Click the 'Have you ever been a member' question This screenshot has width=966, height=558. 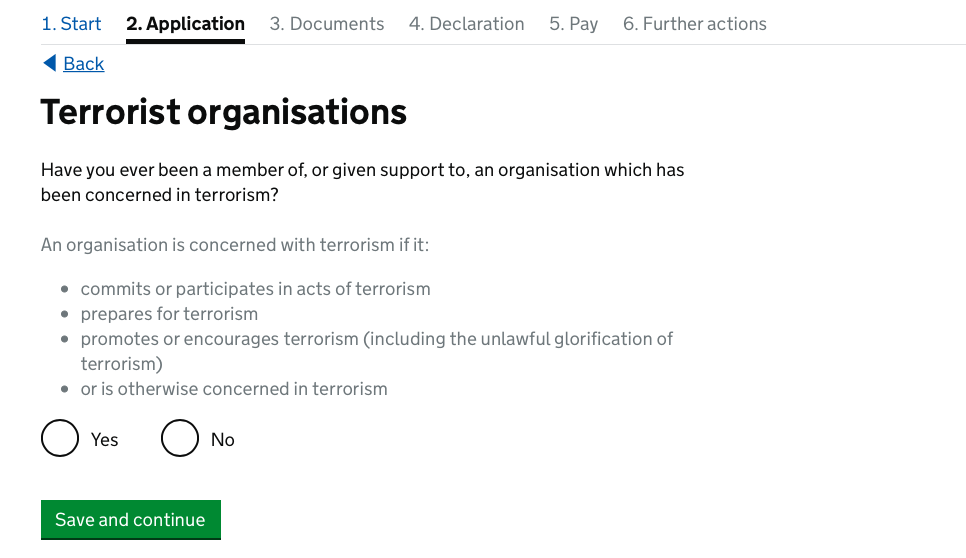pos(362,182)
